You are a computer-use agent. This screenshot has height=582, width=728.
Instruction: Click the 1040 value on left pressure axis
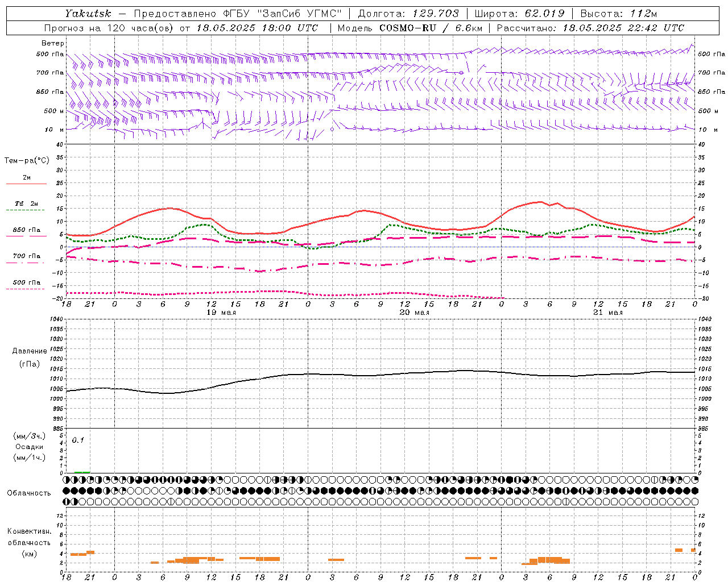coord(56,319)
